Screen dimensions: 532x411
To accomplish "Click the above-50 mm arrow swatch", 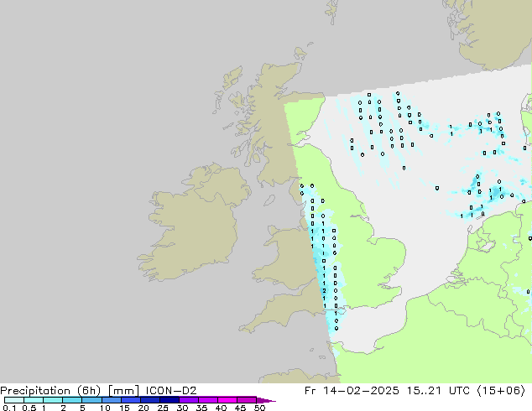I will [x=265, y=400].
